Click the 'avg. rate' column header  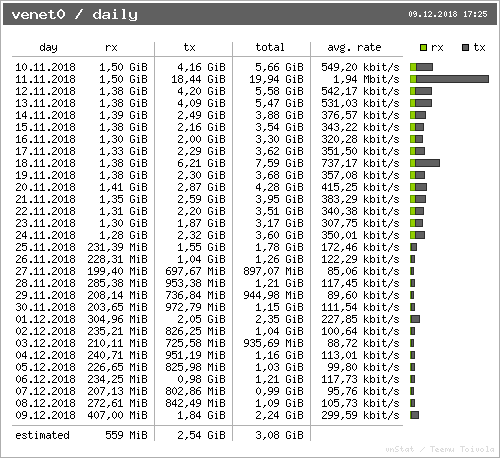[x=354, y=47]
